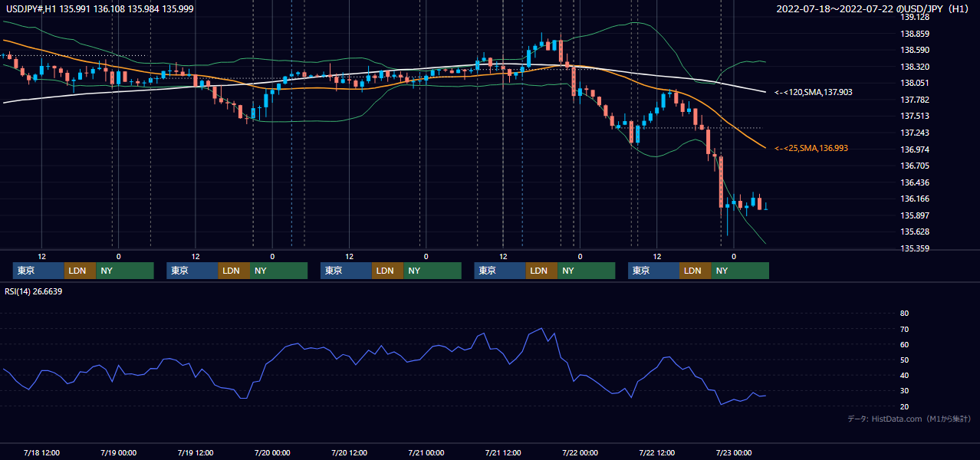Select the 7/19 00:00 time axis label
This screenshot has width=980, height=460.
click(x=118, y=452)
